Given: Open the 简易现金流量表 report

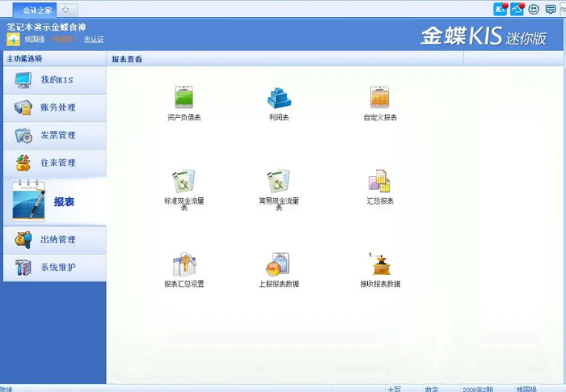Looking at the screenshot, I should click(279, 190).
